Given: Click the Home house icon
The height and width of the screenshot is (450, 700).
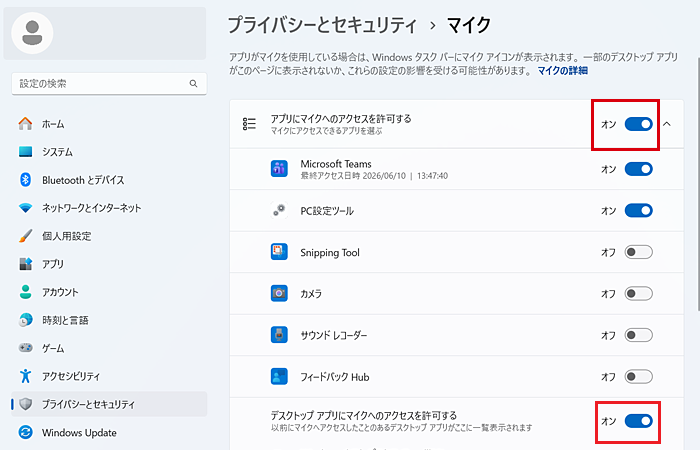Looking at the screenshot, I should (25, 124).
